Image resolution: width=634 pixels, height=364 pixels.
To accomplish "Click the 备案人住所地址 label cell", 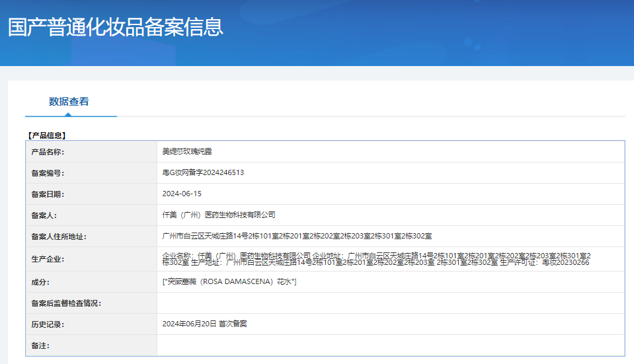I will (x=91, y=237).
